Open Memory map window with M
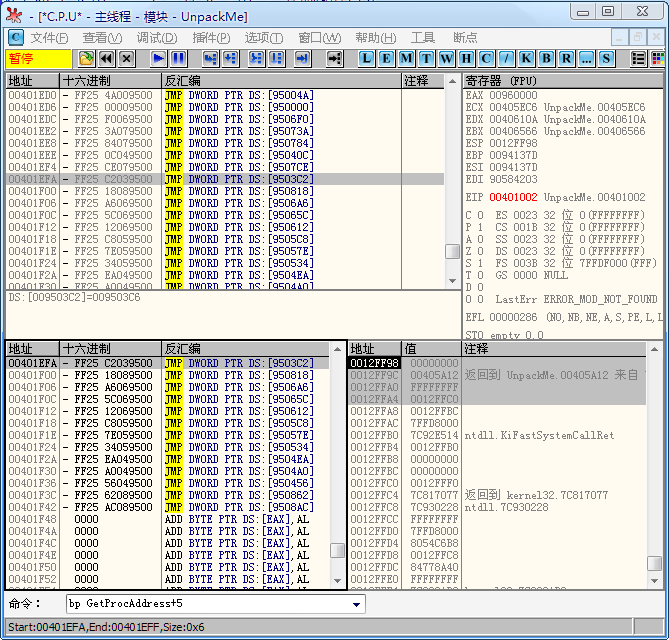The image size is (669, 640). (406, 58)
